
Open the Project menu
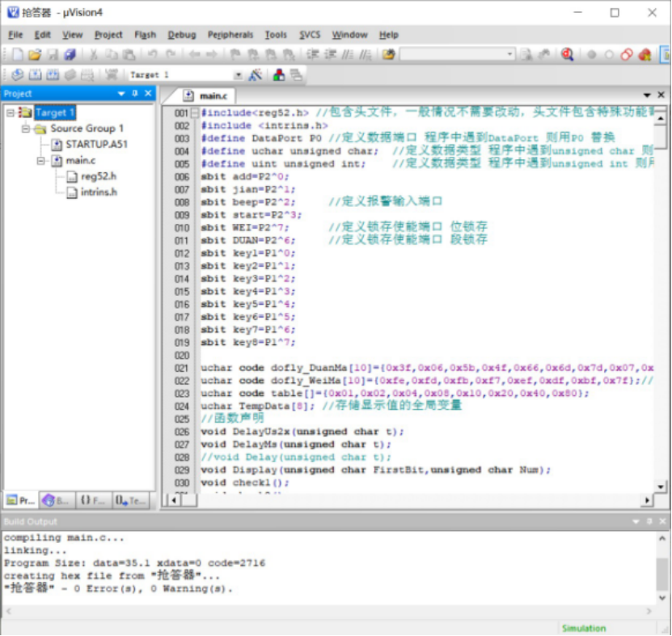tap(108, 35)
